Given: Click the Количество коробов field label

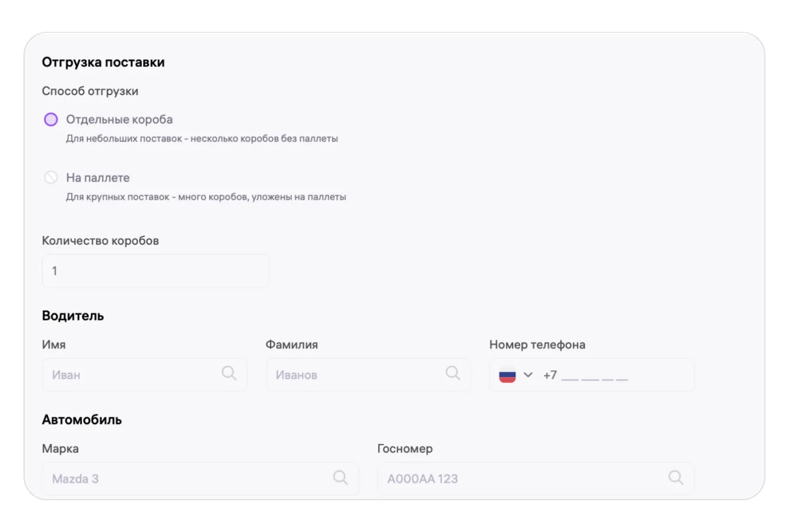Looking at the screenshot, I should click(x=100, y=241).
